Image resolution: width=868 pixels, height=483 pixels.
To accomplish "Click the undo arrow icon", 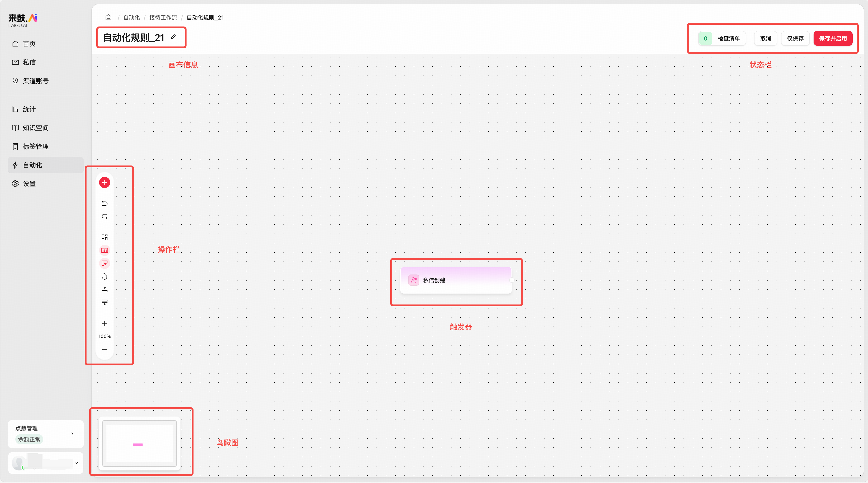I will click(x=104, y=203).
